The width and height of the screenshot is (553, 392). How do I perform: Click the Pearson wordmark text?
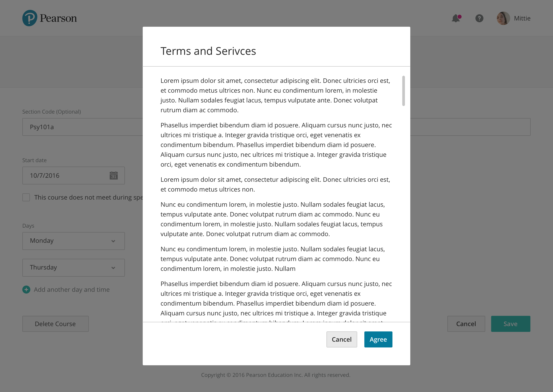[x=58, y=18]
